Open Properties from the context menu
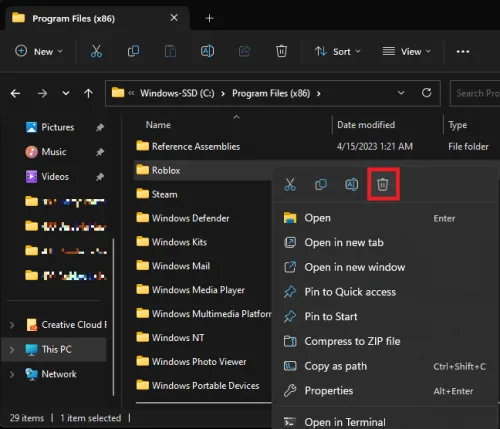The width and height of the screenshot is (500, 429). (383, 391)
